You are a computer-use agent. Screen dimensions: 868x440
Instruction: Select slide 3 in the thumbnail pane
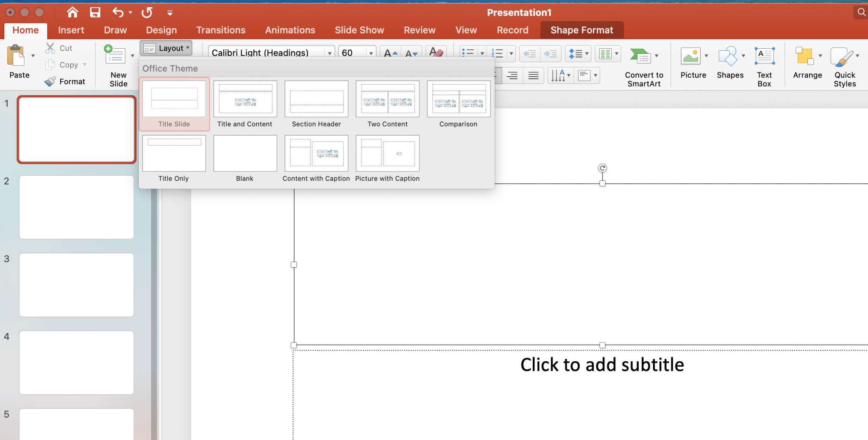click(76, 285)
